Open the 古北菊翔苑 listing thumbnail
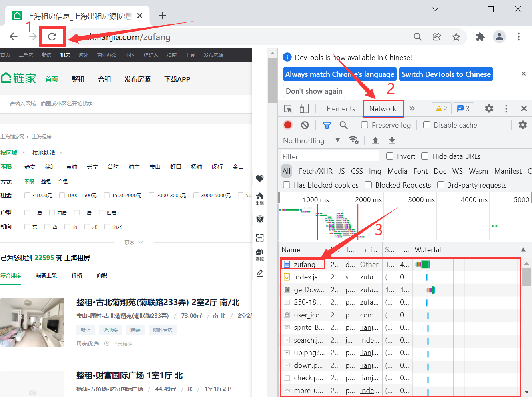Viewport: 532px width, 397px height. tap(32, 322)
